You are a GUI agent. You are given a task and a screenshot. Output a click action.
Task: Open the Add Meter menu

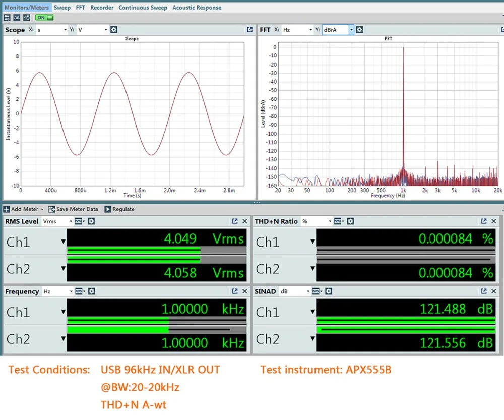click(x=24, y=209)
